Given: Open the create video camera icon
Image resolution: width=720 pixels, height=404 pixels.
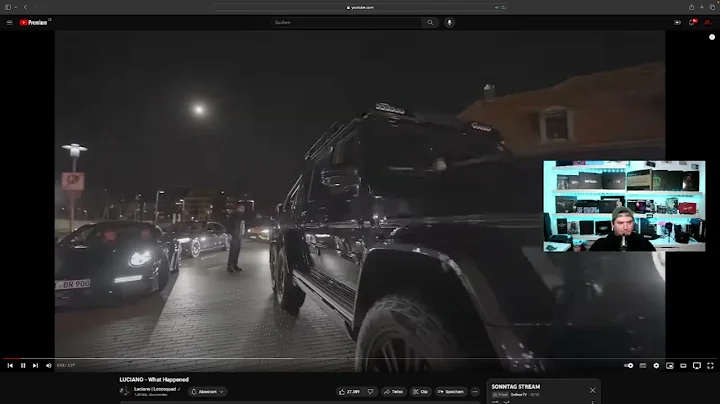Looking at the screenshot, I should [x=677, y=22].
